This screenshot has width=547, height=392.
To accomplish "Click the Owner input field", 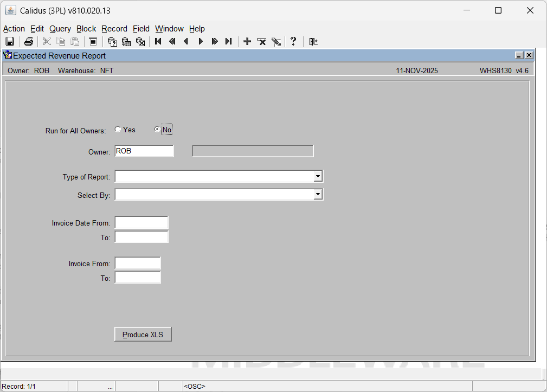I will click(x=144, y=151).
